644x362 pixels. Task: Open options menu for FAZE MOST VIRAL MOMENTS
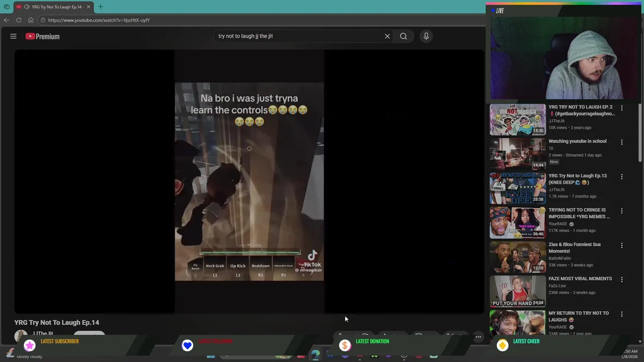click(622, 280)
